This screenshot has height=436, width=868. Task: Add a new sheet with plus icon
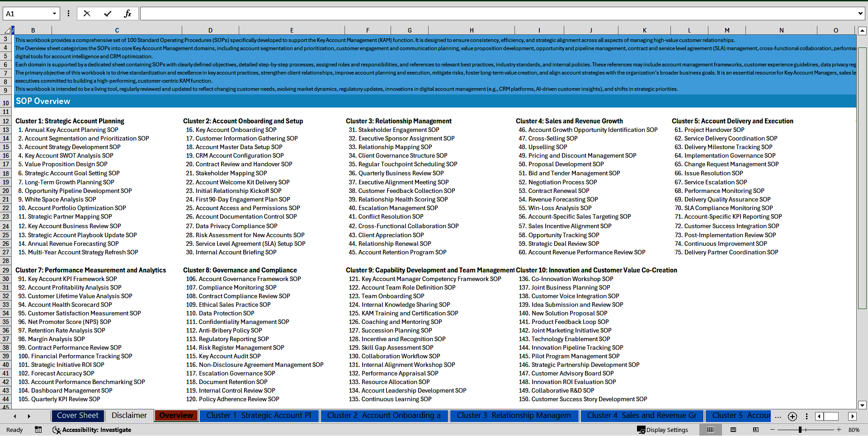[x=792, y=416]
